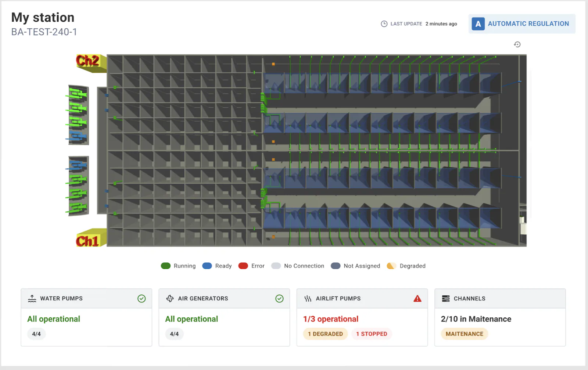This screenshot has width=588, height=370.
Task: Click the red Error legend swatch
Action: [243, 266]
